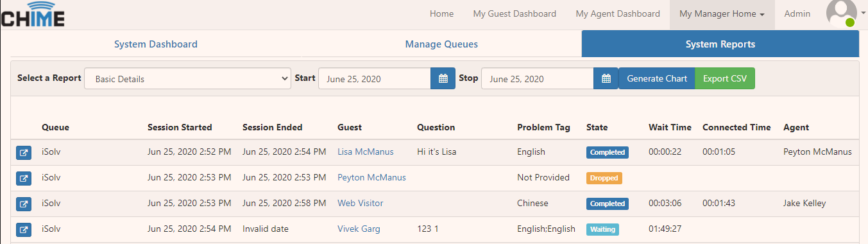
Task: Open the Admin menu item
Action: coord(797,14)
